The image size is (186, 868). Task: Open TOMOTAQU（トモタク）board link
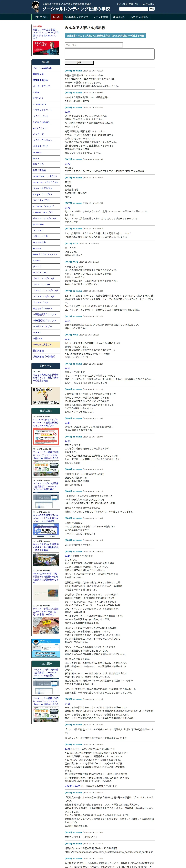click(46, 176)
